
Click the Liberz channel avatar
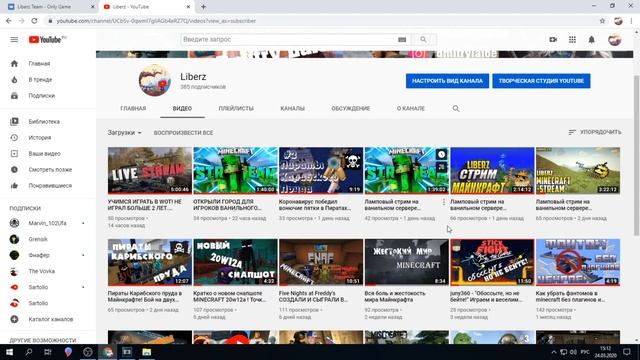pyautogui.click(x=155, y=80)
